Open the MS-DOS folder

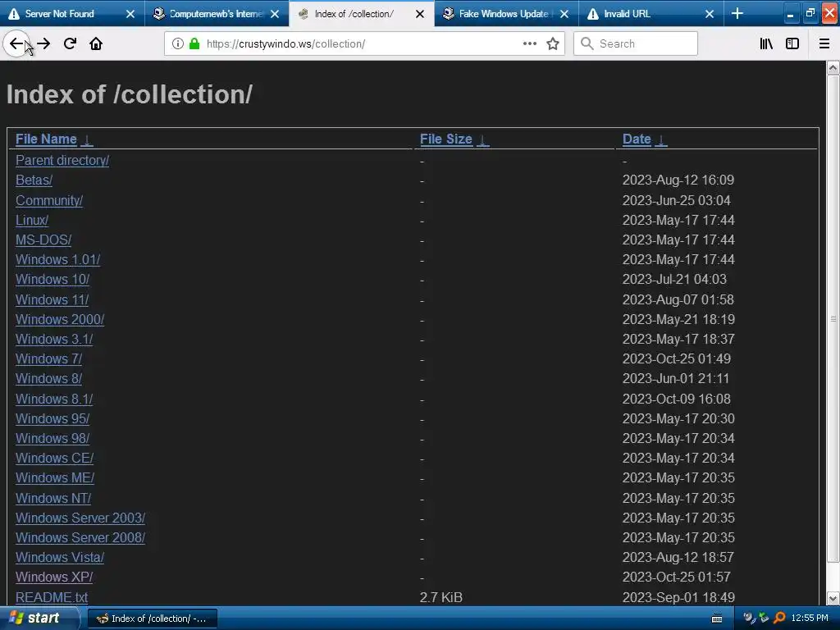click(43, 240)
